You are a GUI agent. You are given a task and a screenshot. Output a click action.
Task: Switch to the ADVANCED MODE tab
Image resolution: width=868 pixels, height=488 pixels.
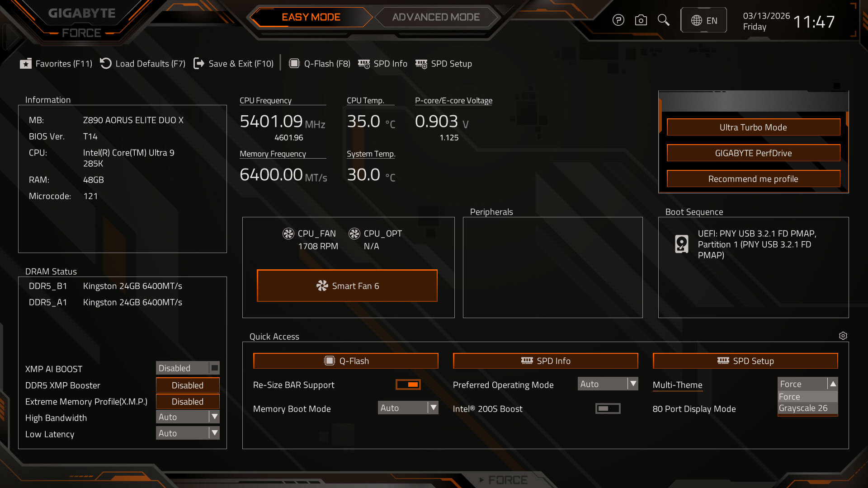coord(436,17)
